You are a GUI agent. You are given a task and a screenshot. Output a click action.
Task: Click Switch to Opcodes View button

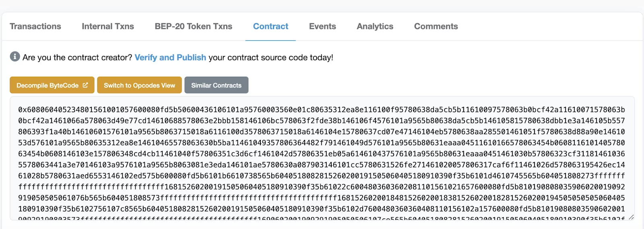(139, 85)
